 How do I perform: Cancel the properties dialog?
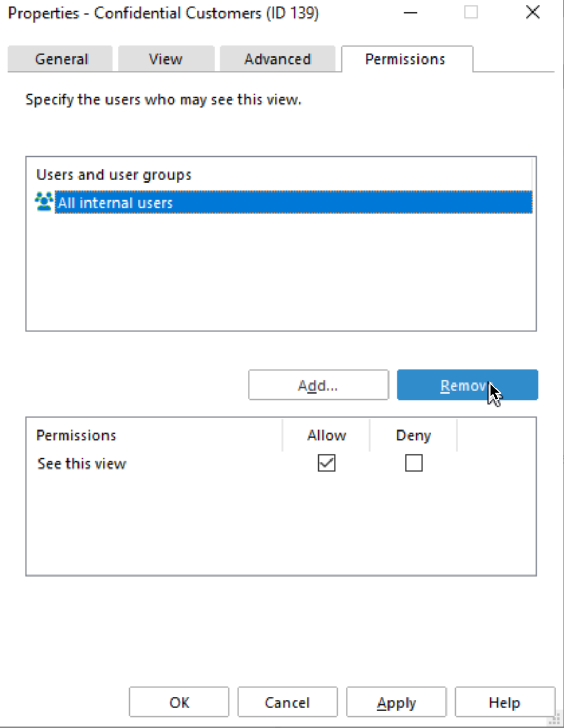(287, 702)
